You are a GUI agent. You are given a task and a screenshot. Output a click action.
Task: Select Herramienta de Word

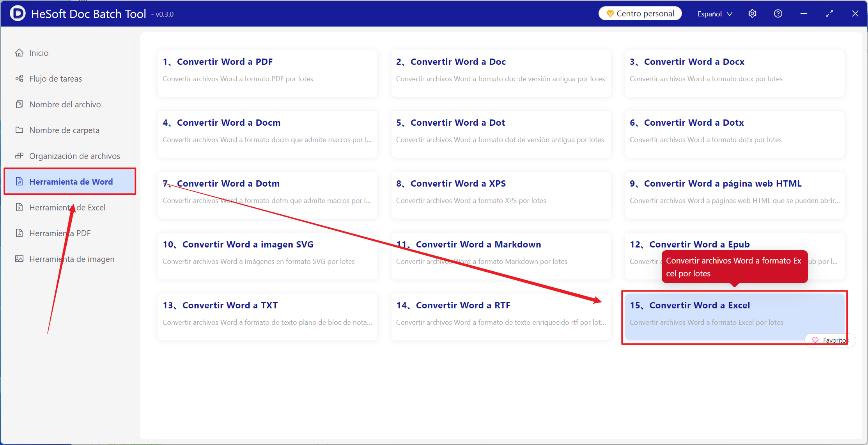(x=70, y=182)
